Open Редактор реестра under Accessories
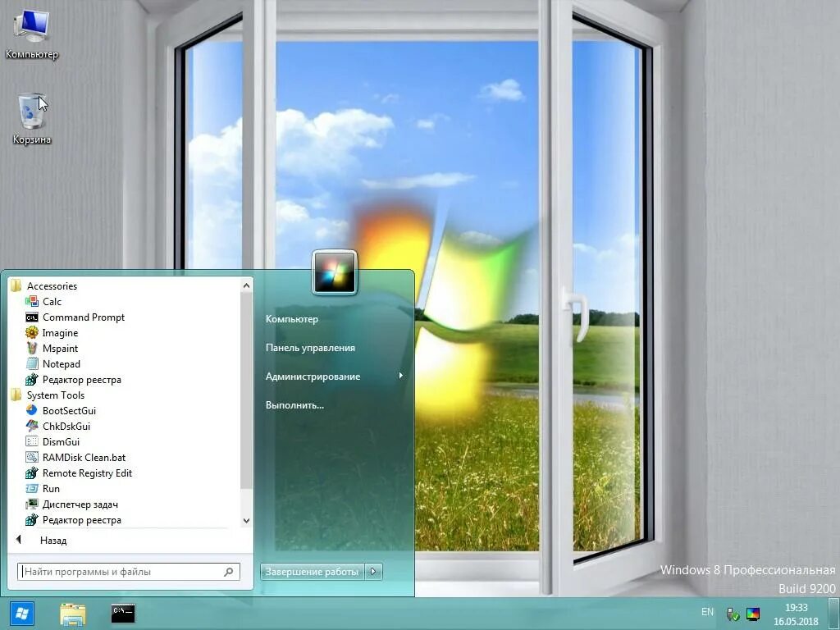Viewport: 840px width, 630px height. tap(81, 379)
